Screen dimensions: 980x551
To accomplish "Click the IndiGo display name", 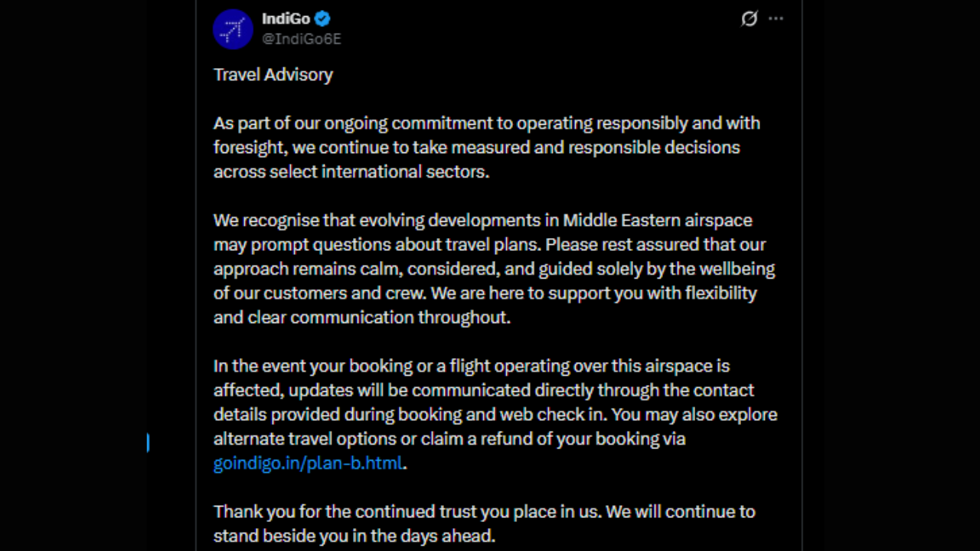I will (x=285, y=18).
